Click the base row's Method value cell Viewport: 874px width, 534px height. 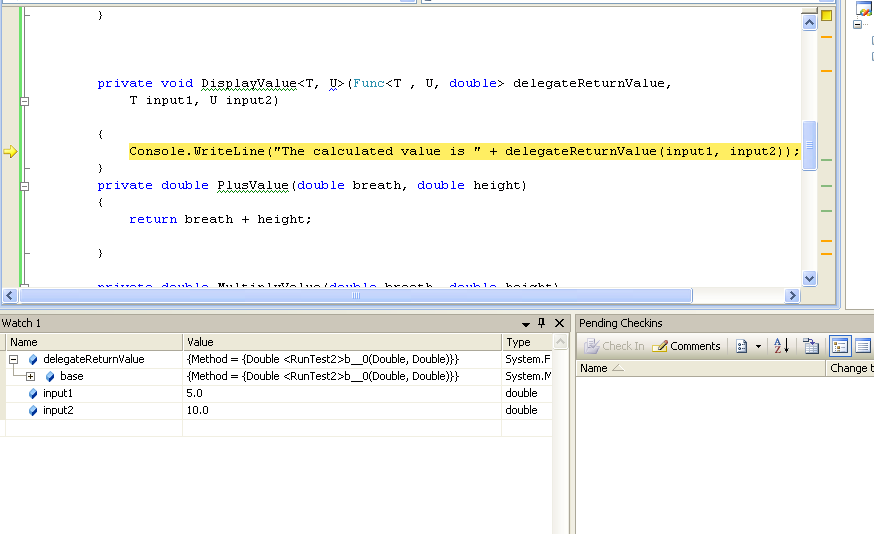tap(342, 376)
